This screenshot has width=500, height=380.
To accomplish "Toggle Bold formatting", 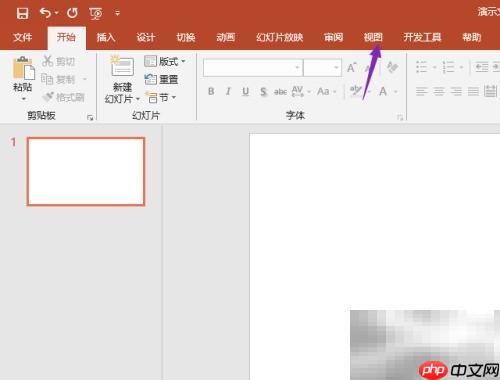I will click(x=211, y=91).
